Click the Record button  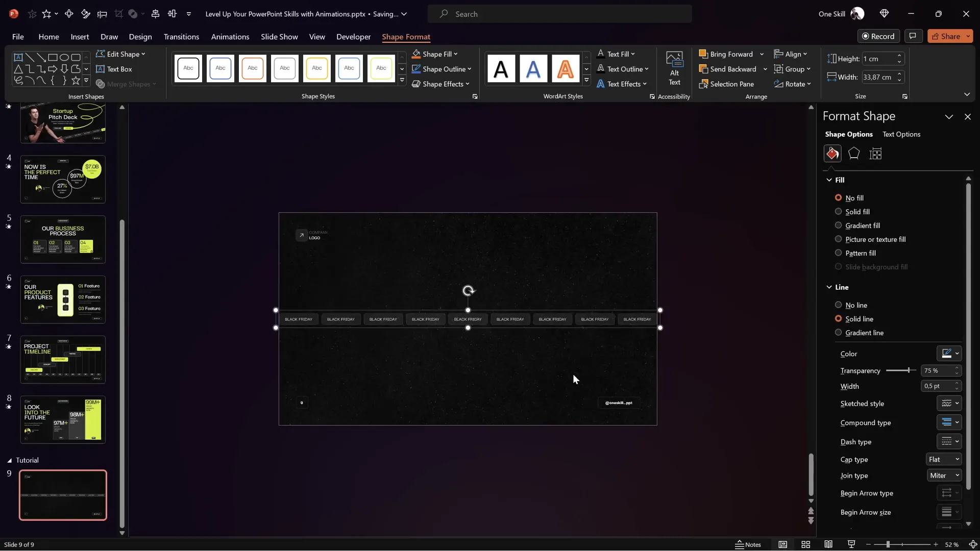[878, 36]
